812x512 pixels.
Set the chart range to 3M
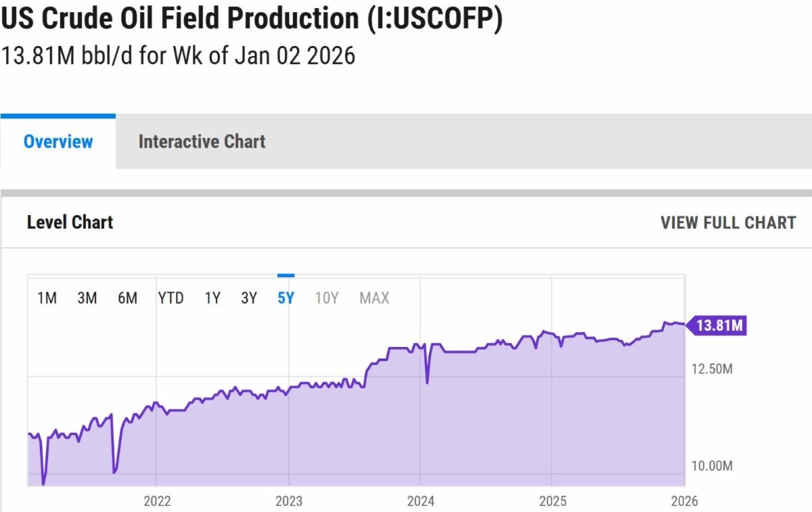coord(87,298)
